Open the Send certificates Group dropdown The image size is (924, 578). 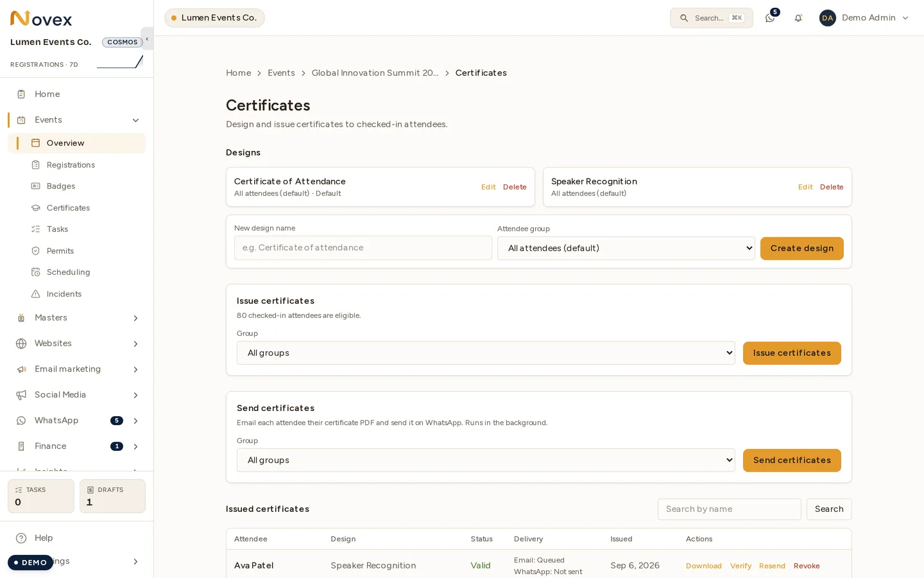coord(486,460)
